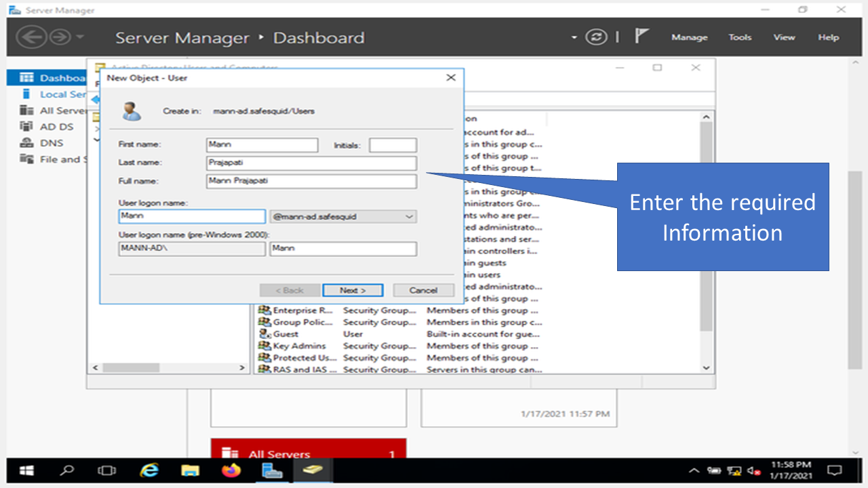Open File Explorer from taskbar
Screen dimensions: 868x488
click(x=190, y=470)
